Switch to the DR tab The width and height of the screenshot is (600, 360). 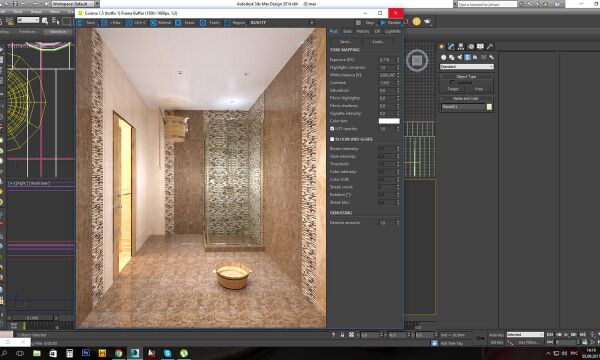pyautogui.click(x=377, y=31)
